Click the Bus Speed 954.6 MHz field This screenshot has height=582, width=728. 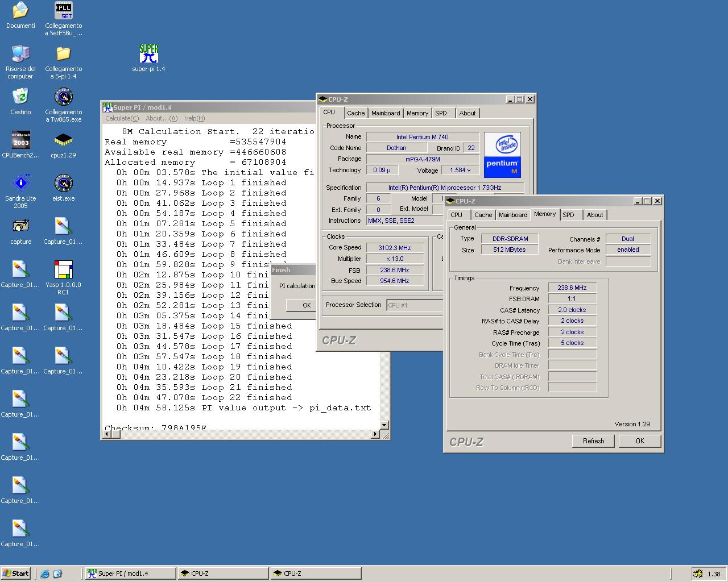(x=395, y=281)
